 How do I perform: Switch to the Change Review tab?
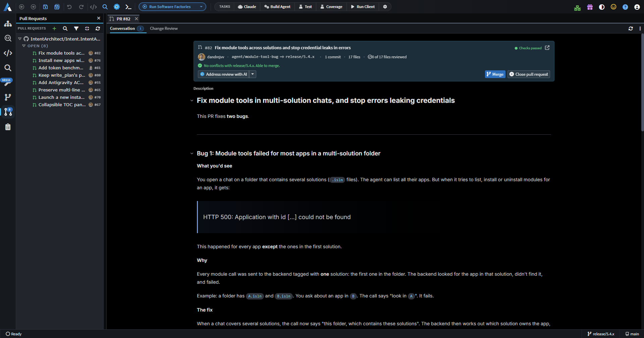pos(164,28)
